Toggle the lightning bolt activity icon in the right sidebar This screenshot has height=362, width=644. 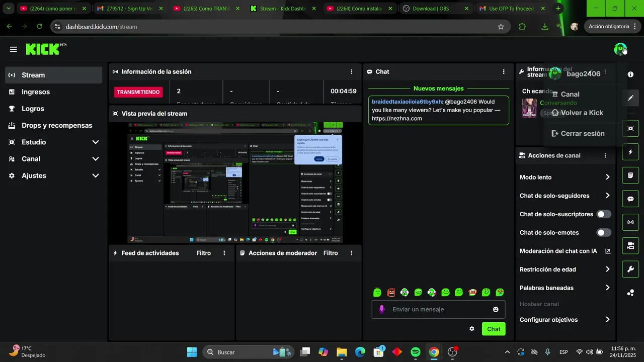pos(630,152)
